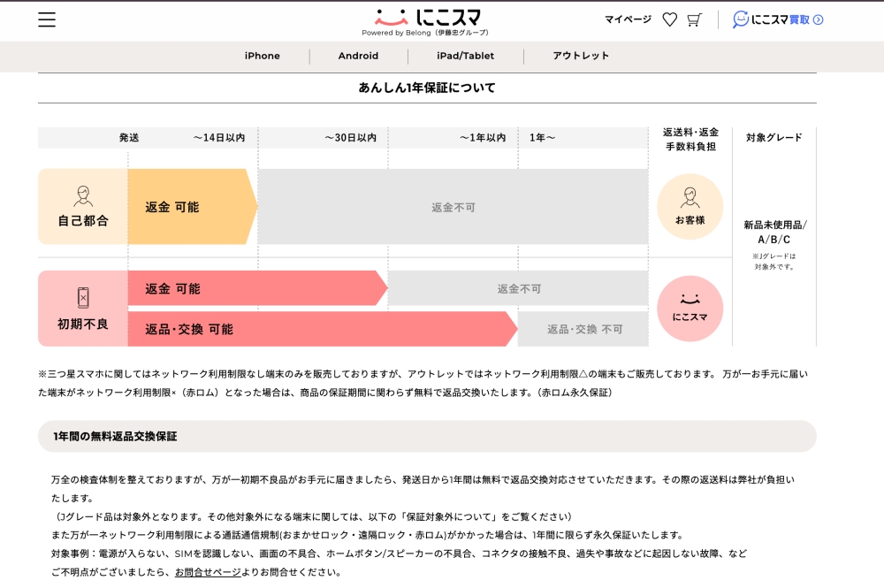Follow the お問合せページ link
The height and width of the screenshot is (588, 884).
[208, 572]
